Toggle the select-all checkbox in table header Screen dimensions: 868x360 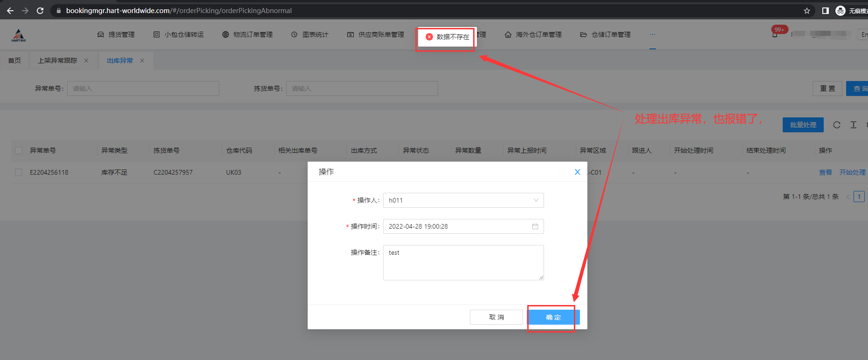click(x=19, y=150)
